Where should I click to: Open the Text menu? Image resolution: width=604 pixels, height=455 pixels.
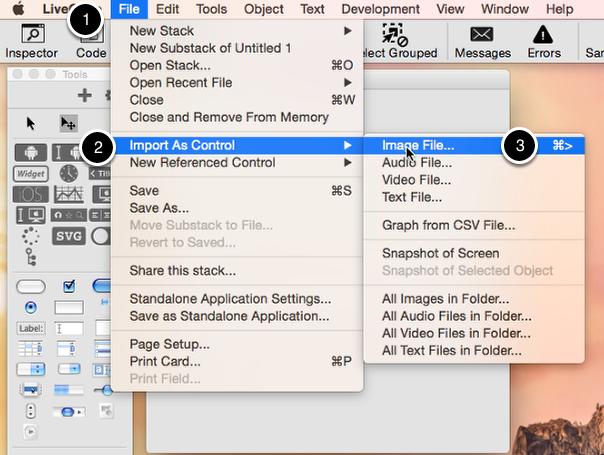pyautogui.click(x=312, y=9)
